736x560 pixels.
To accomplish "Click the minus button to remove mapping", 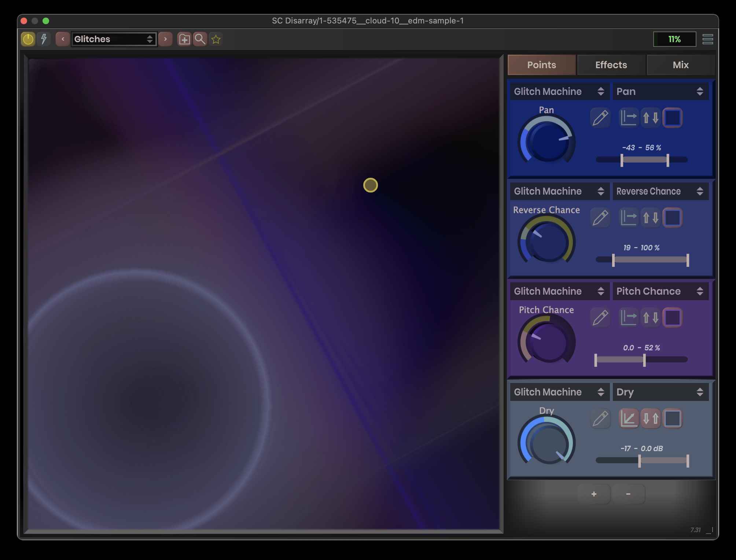I will (628, 494).
